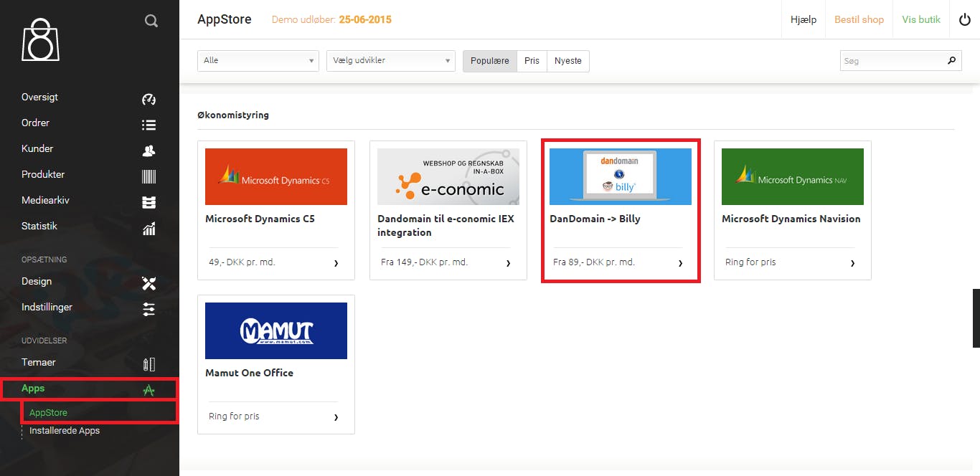Viewport: 980px width, 476px height.
Task: Select Indstillinger under Opsætning
Action: 47,307
